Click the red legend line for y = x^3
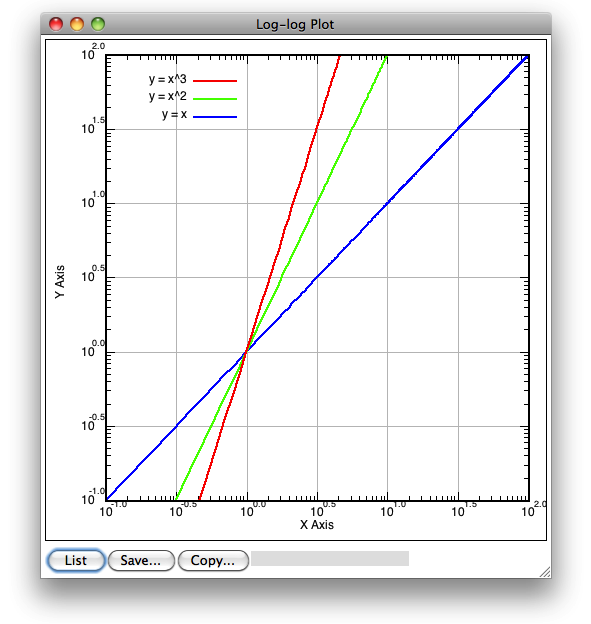Image resolution: width=591 pixels, height=624 pixels. (215, 81)
